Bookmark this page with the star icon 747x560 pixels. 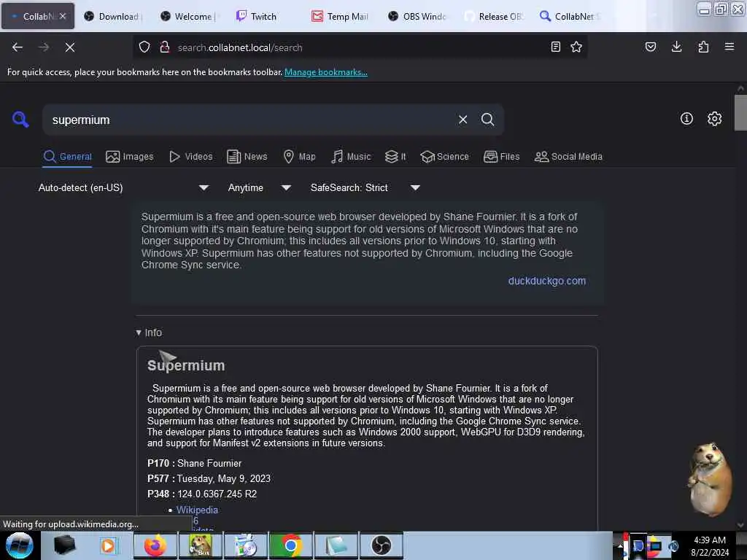click(x=576, y=47)
